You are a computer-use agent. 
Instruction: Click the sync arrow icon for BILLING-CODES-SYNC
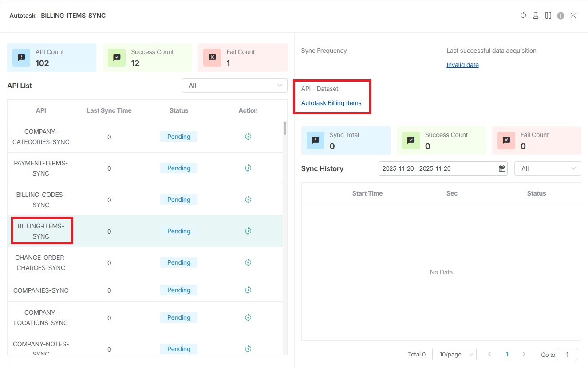pyautogui.click(x=248, y=199)
